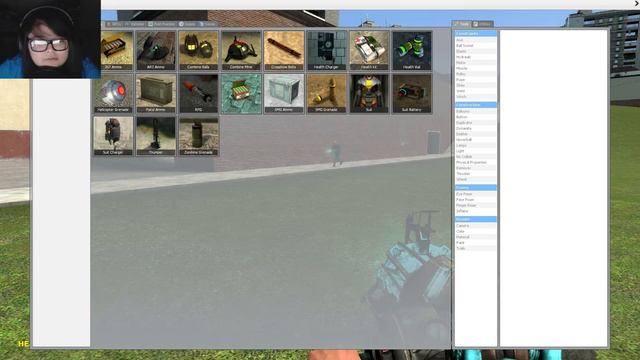The height and width of the screenshot is (360, 640).
Task: Spawn the Health Charger entity
Action: coord(327,51)
